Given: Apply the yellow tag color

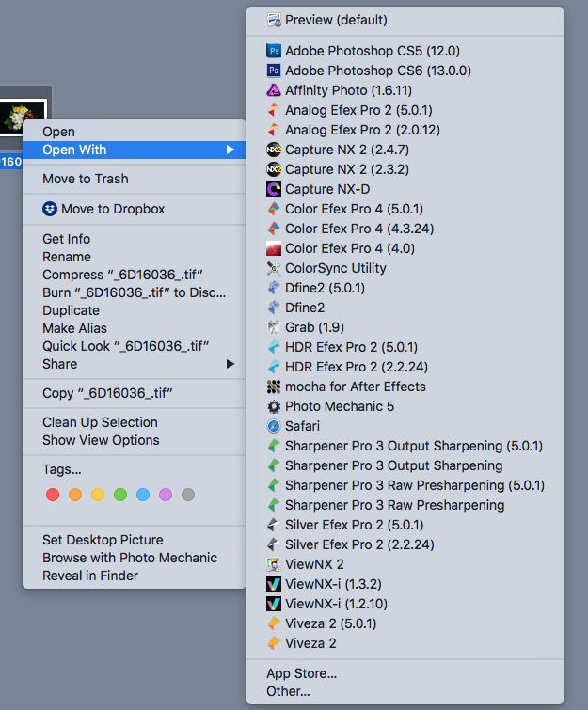Looking at the screenshot, I should click(x=98, y=495).
